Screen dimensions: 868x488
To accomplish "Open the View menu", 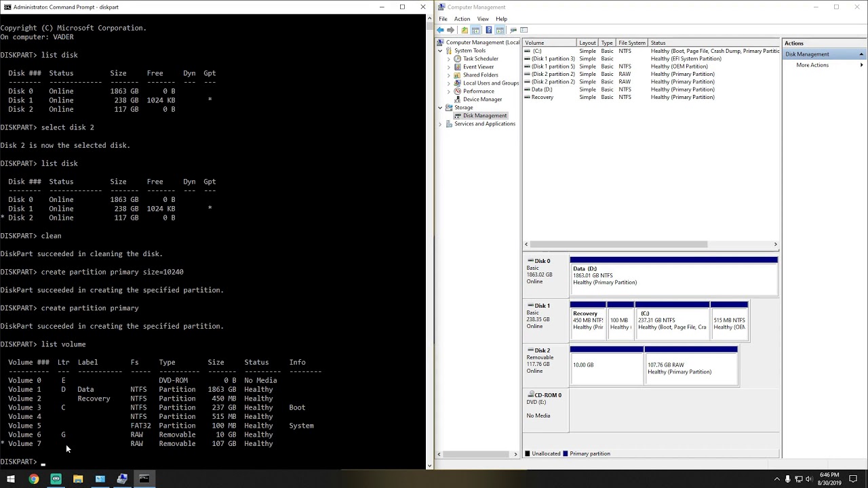I will (483, 19).
